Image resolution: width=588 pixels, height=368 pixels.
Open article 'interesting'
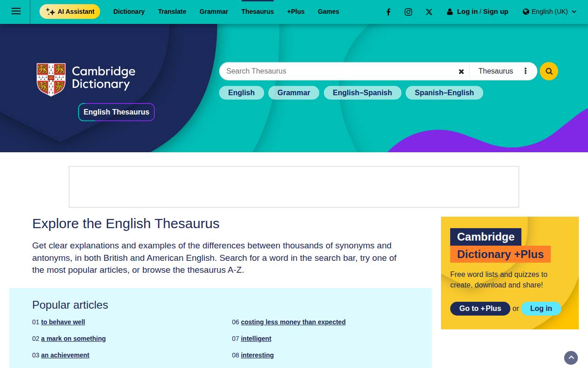[257, 355]
